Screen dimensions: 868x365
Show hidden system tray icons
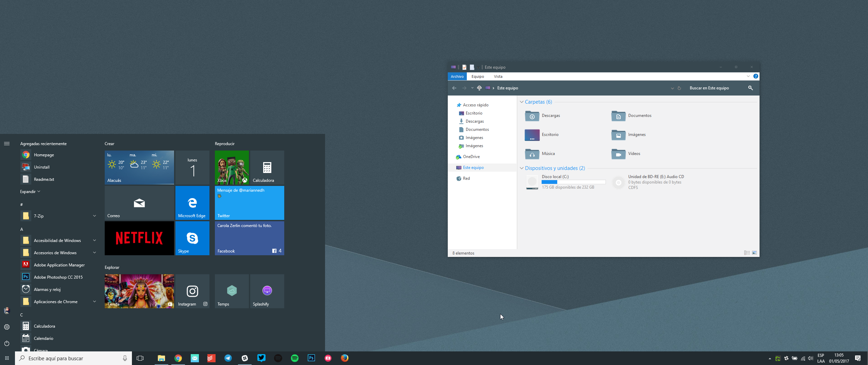770,359
